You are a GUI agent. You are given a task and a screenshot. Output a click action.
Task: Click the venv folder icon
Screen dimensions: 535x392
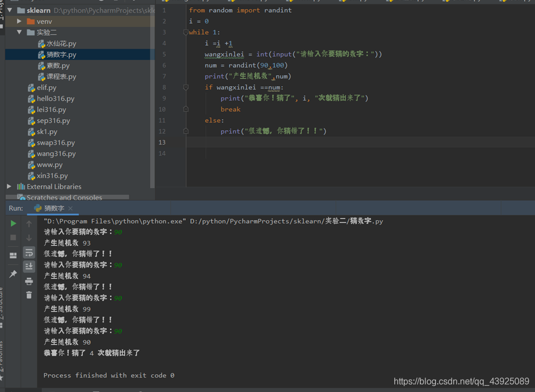coord(31,21)
